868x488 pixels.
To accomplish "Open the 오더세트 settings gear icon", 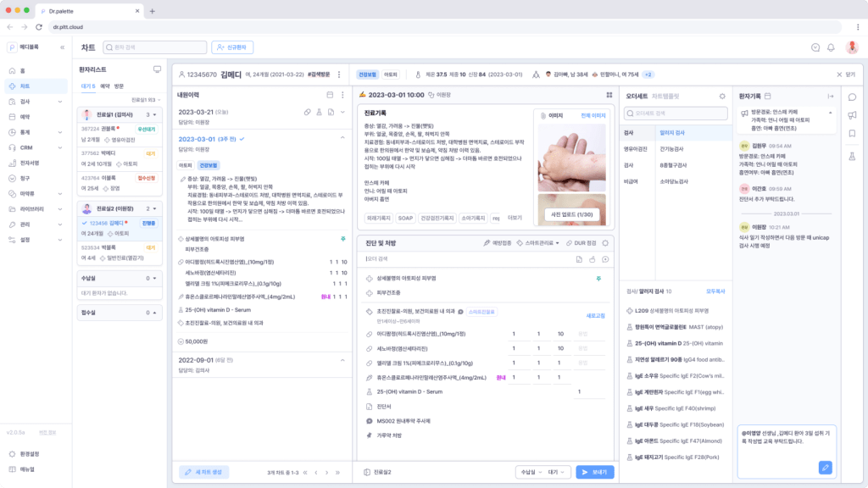I will pos(722,96).
